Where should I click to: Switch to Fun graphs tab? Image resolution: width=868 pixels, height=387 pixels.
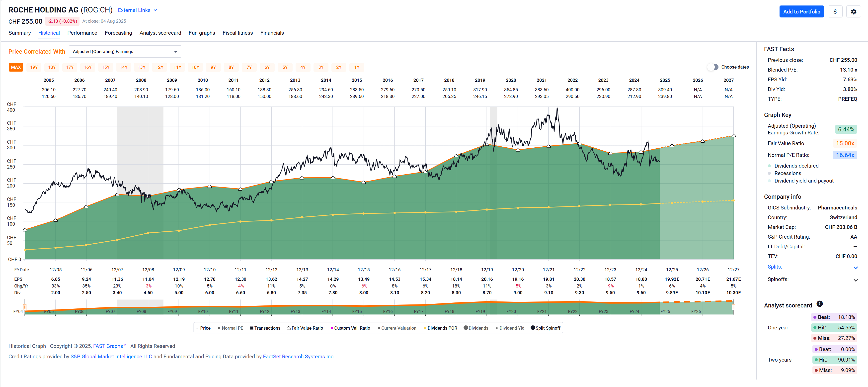202,33
